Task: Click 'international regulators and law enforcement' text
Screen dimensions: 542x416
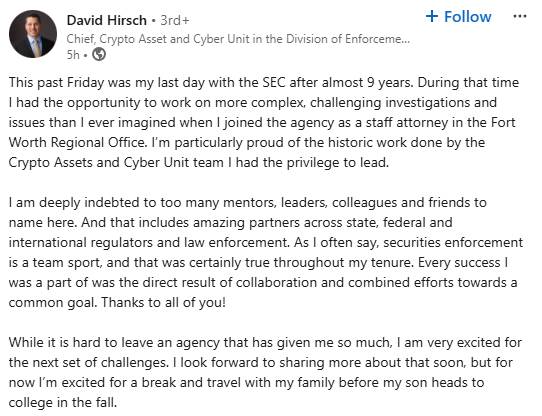Action: 148,242
